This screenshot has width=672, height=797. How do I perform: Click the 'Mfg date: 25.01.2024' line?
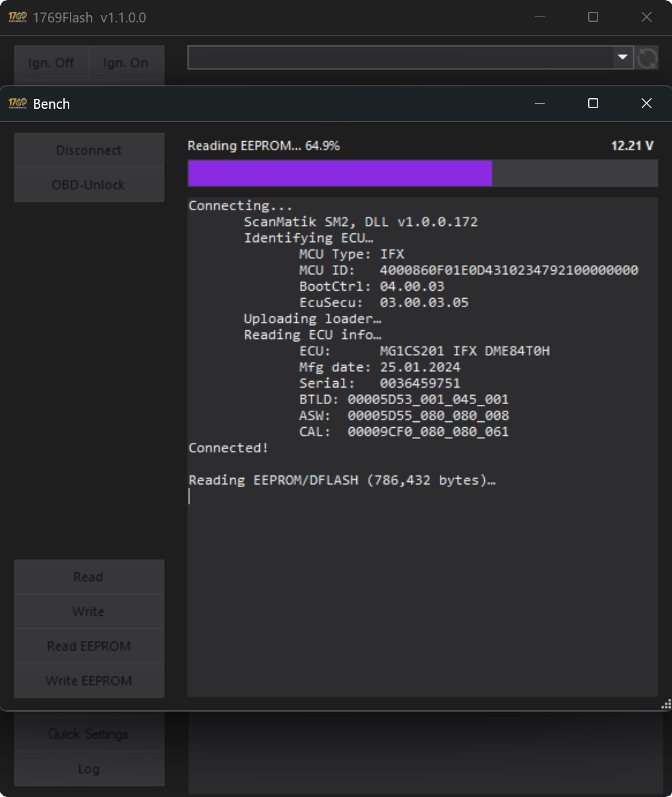pyautogui.click(x=380, y=367)
